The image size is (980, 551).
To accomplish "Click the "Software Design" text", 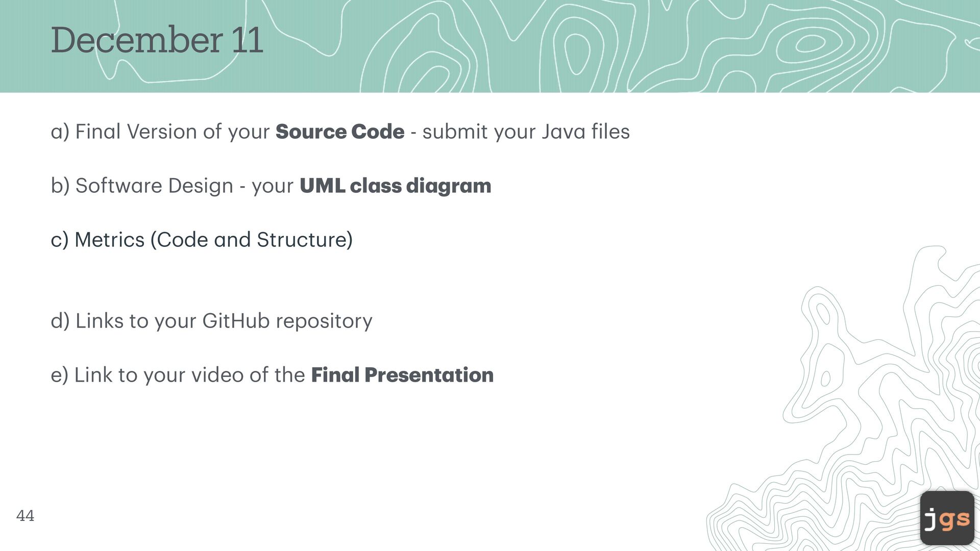I will coord(154,186).
